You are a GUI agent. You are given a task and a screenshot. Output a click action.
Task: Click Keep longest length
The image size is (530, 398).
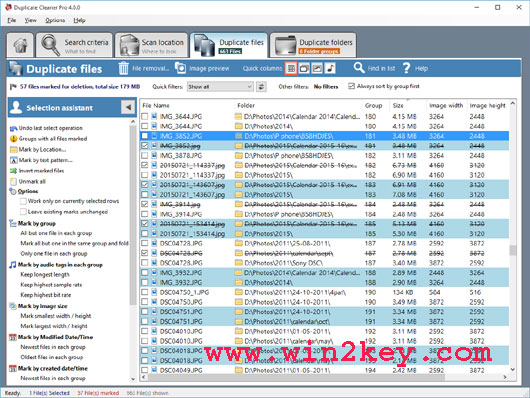click(45, 274)
